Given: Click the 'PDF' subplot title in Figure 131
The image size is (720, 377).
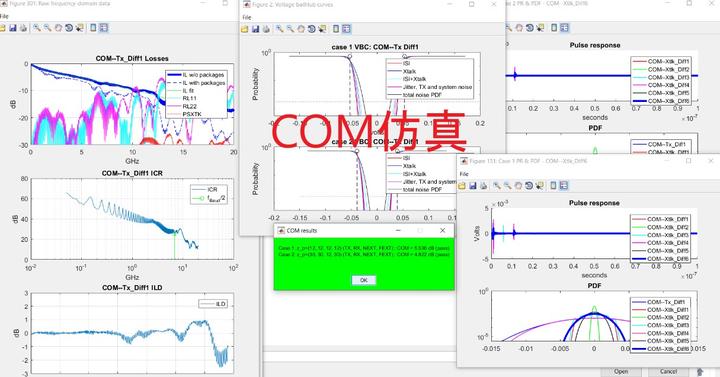Looking at the screenshot, I should [595, 286].
